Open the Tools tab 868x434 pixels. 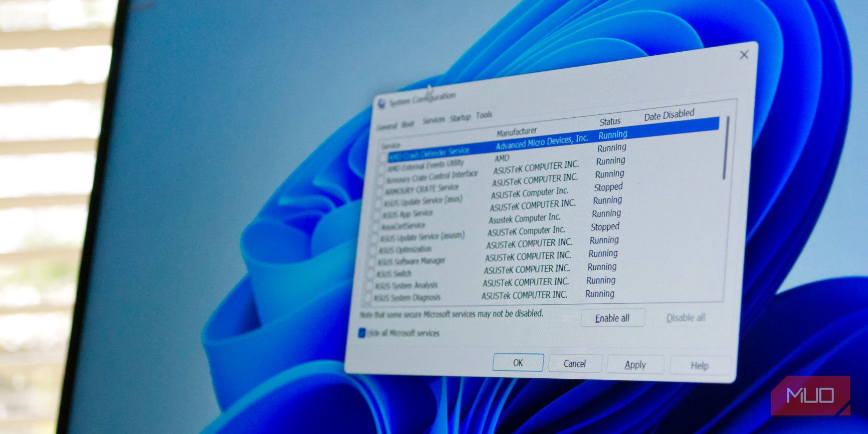coord(484,115)
